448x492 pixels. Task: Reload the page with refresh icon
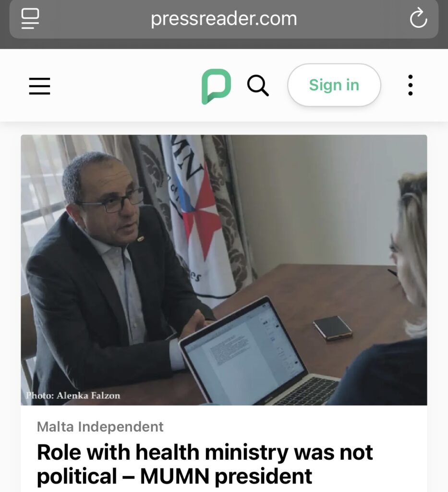[418, 19]
